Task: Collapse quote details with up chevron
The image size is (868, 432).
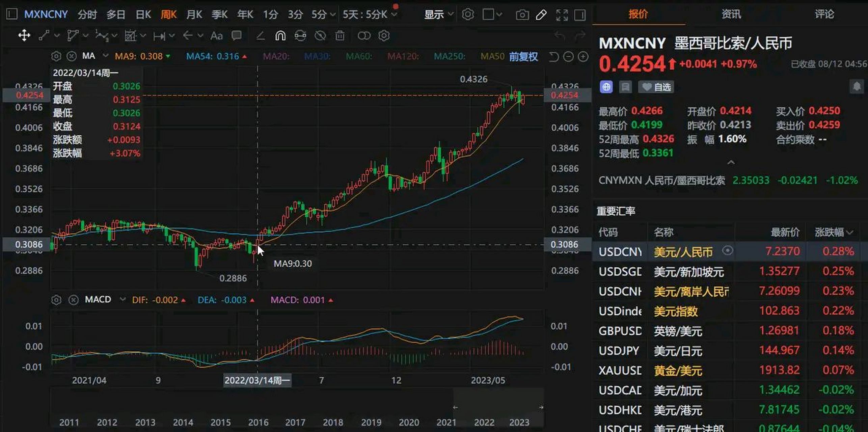Action: tap(731, 162)
